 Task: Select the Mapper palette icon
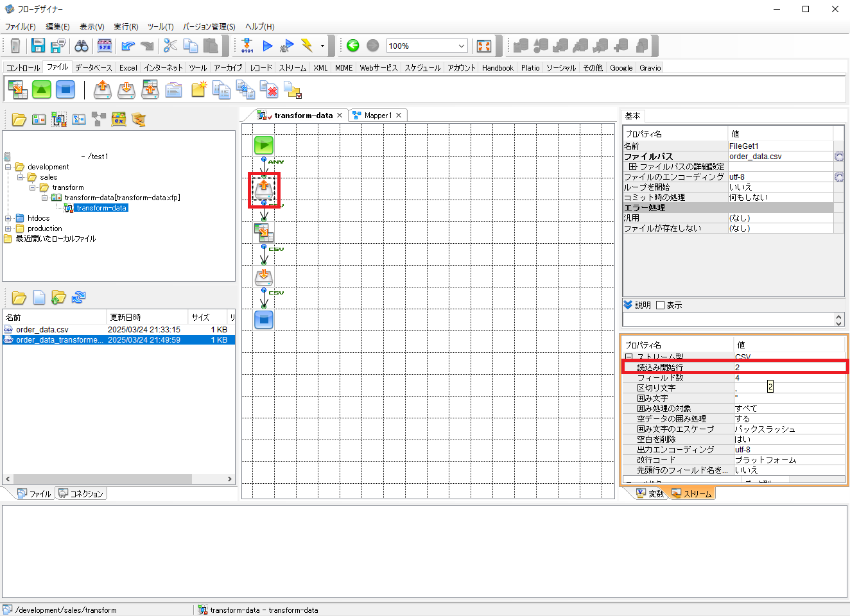(18, 89)
